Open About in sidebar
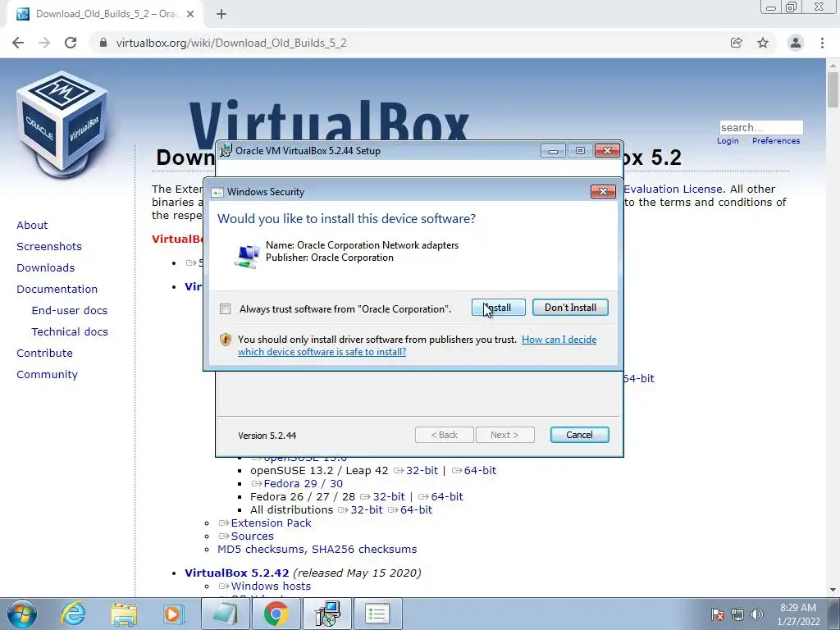 pyautogui.click(x=32, y=225)
